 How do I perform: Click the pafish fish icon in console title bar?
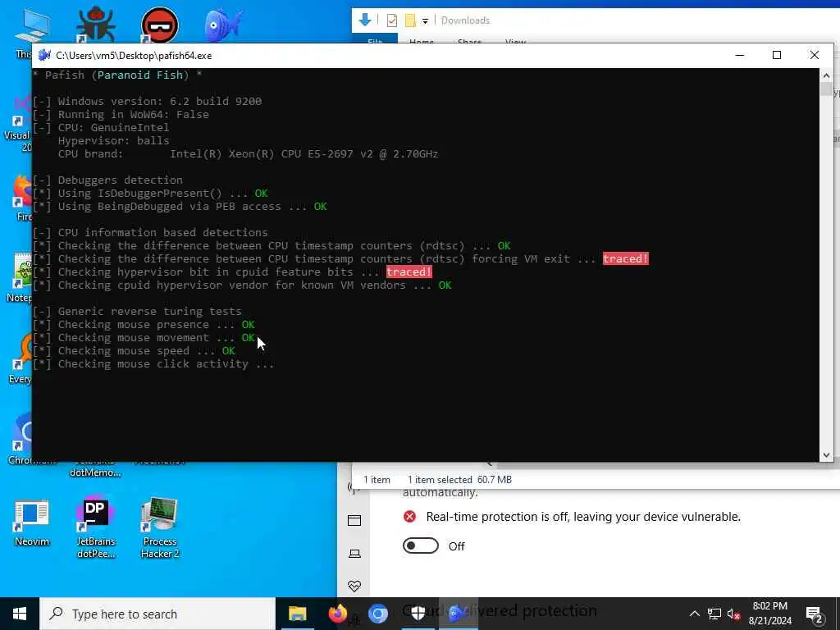[x=44, y=55]
